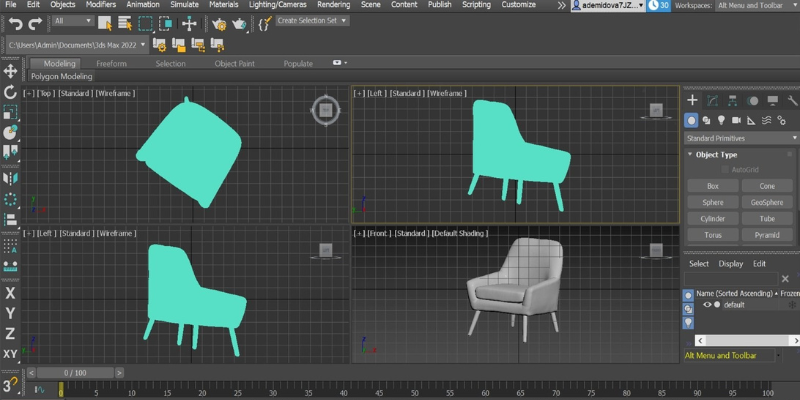Click the Undo arrow in the toolbar
The width and height of the screenshot is (800, 400).
[15, 23]
